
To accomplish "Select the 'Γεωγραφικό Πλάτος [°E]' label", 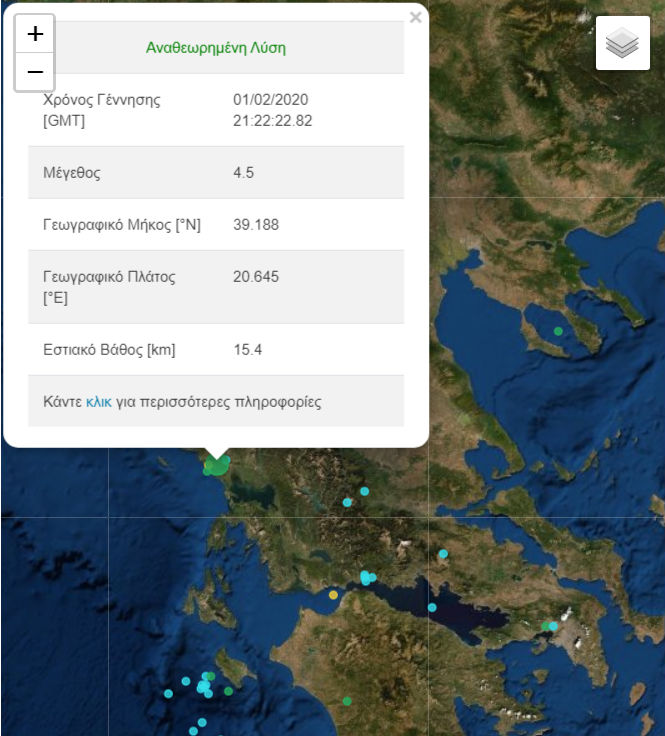I will [x=109, y=287].
